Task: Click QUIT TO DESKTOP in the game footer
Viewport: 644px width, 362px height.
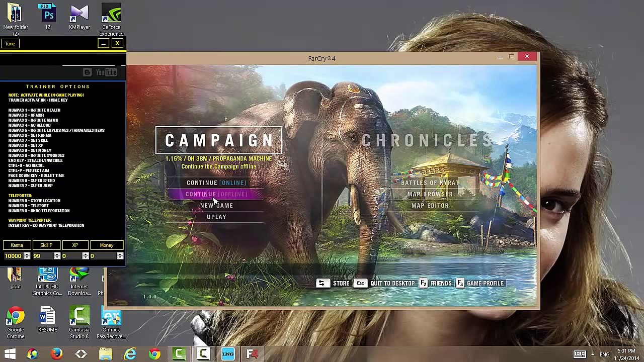Action: coord(392,284)
